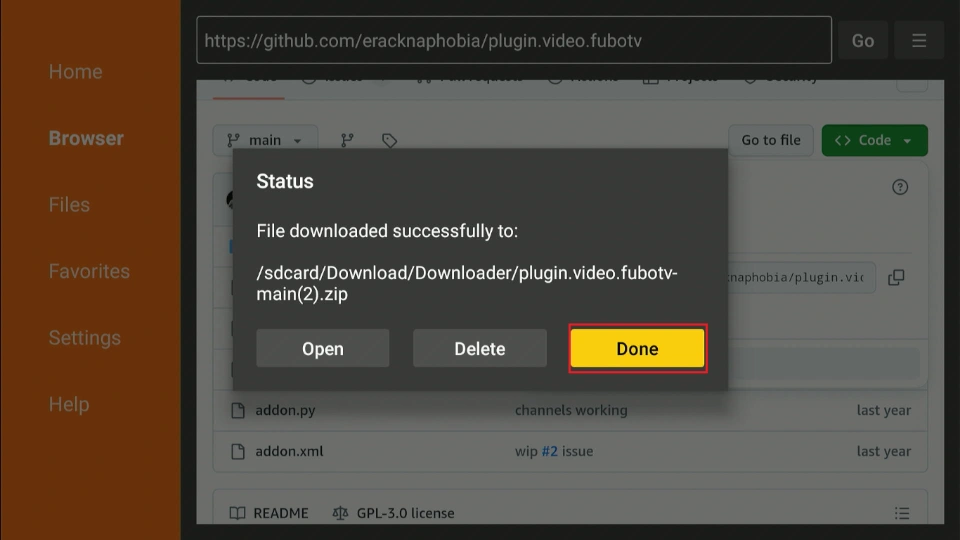Open Settings in the sidebar
Viewport: 960px width, 540px height.
click(84, 338)
